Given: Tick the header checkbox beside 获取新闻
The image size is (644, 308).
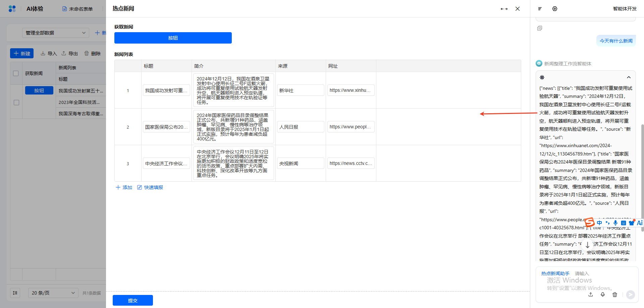Looking at the screenshot, I should 16,73.
